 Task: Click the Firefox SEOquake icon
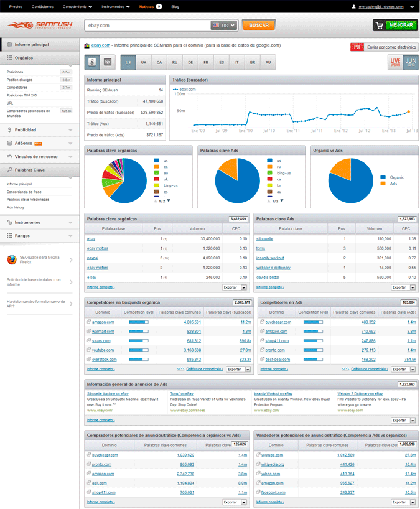pyautogui.click(x=12, y=259)
